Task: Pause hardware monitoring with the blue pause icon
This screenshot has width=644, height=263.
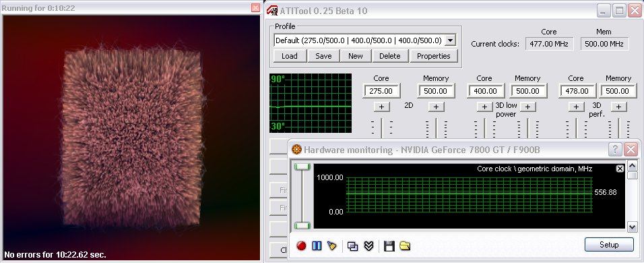Action: (317, 245)
